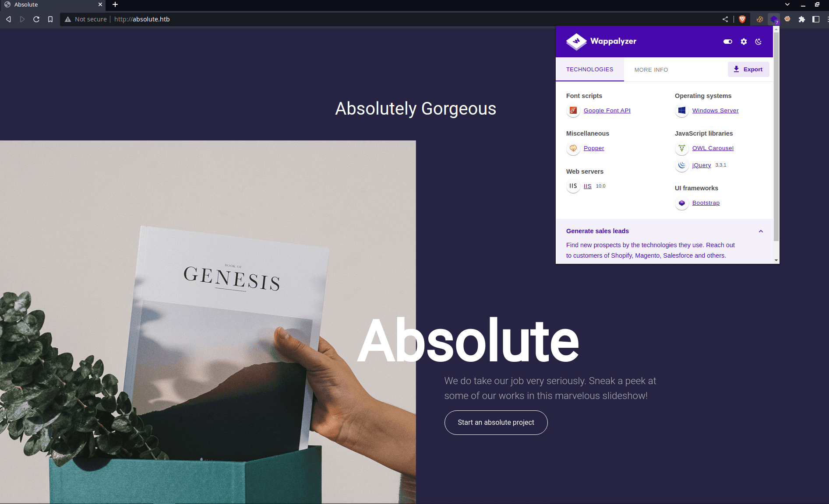This screenshot has height=504, width=829.
Task: Toggle the Wappalyzer enable switch
Action: click(728, 42)
